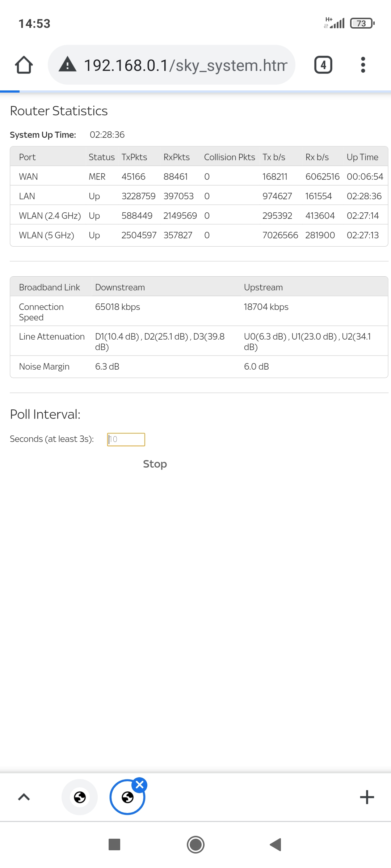Image resolution: width=391 pixels, height=868 pixels.
Task: Tap the not-secure warning triangle icon
Action: (x=68, y=65)
